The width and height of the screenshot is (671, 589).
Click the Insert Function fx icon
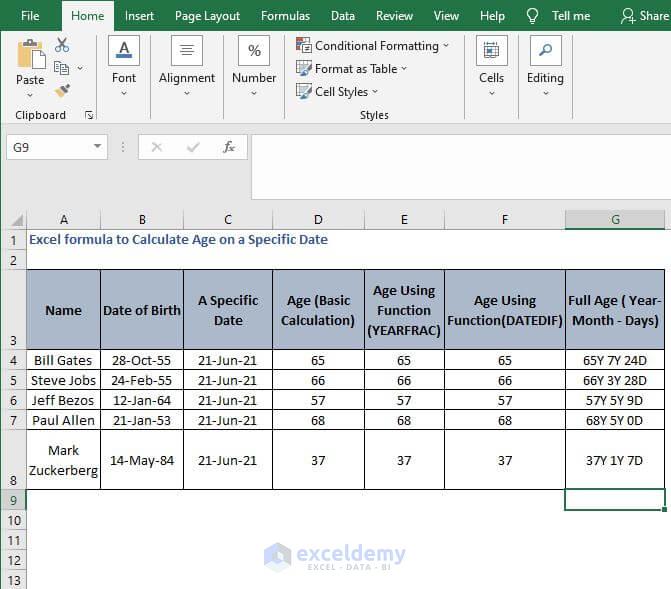pos(229,147)
